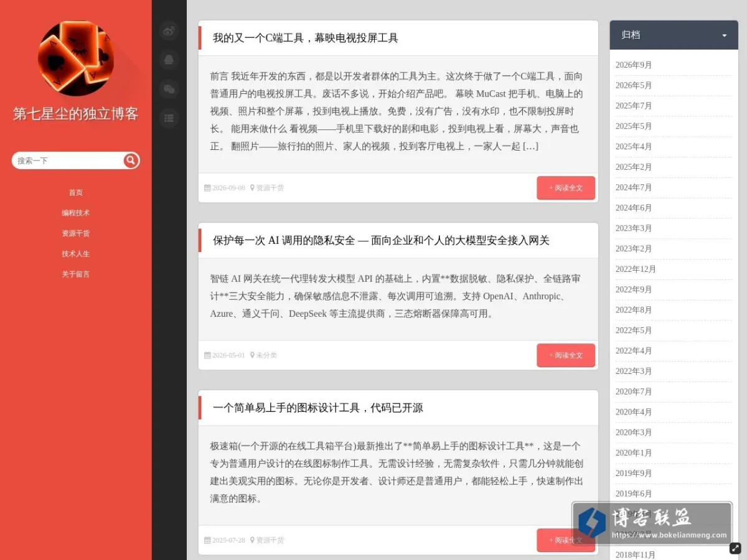Open archive 2025年5月

pos(634,126)
